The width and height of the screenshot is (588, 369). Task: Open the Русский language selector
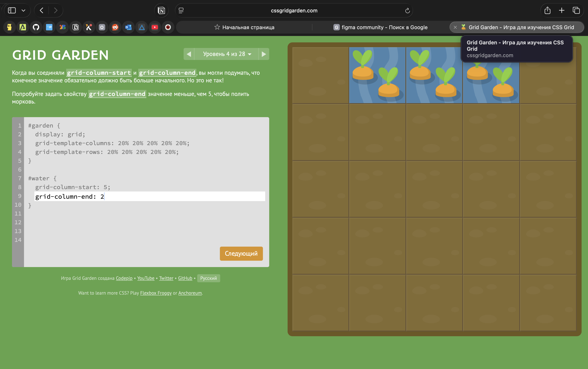click(208, 278)
